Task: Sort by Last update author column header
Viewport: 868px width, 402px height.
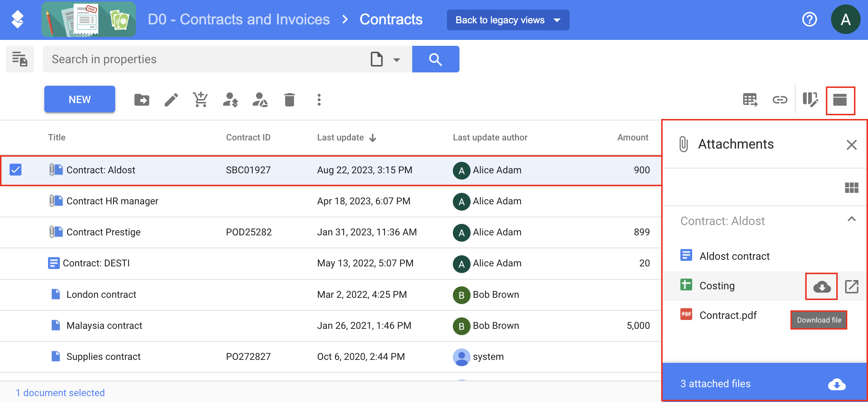Action: 490,137
